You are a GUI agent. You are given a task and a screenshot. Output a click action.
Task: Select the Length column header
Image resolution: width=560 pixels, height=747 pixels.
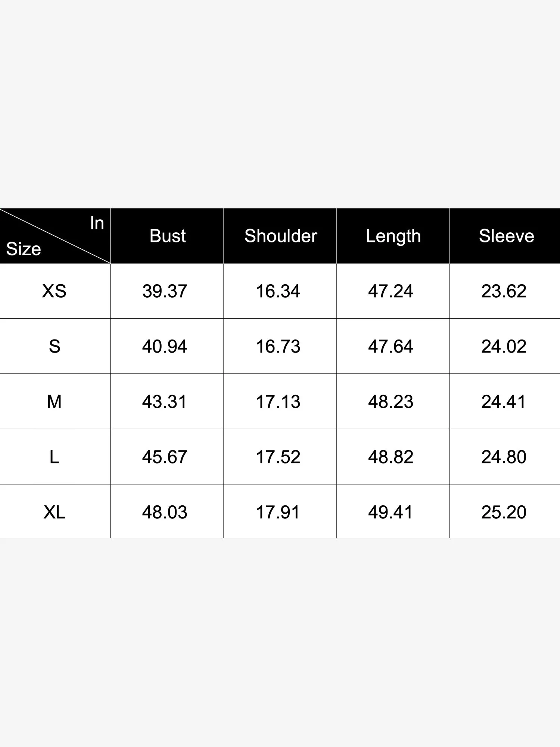393,236
